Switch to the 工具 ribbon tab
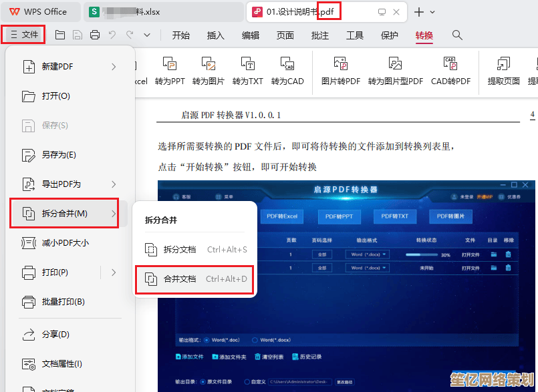Screen dimensions: 538x392 click(x=355, y=35)
